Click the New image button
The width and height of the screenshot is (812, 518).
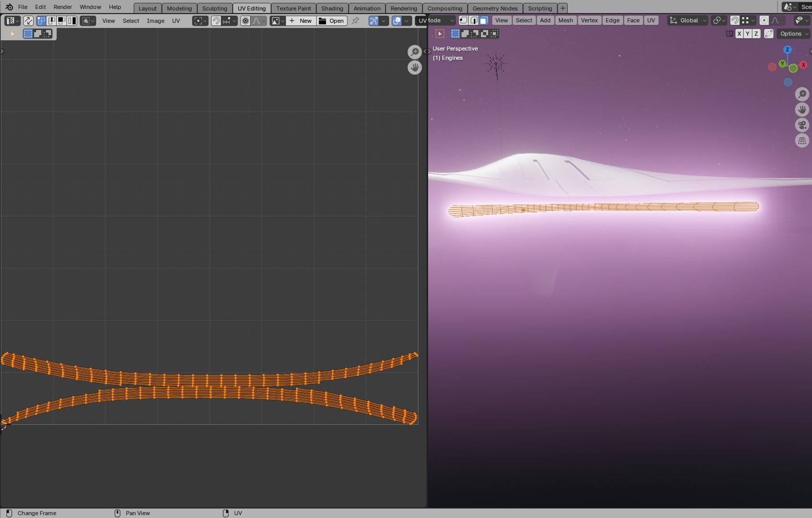coord(301,21)
